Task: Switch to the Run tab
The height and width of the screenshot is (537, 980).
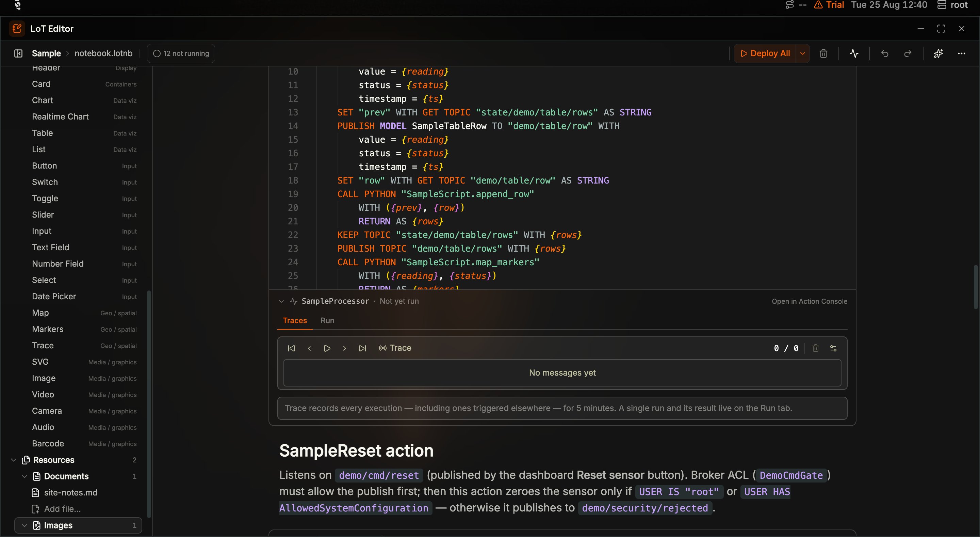Action: tap(327, 320)
